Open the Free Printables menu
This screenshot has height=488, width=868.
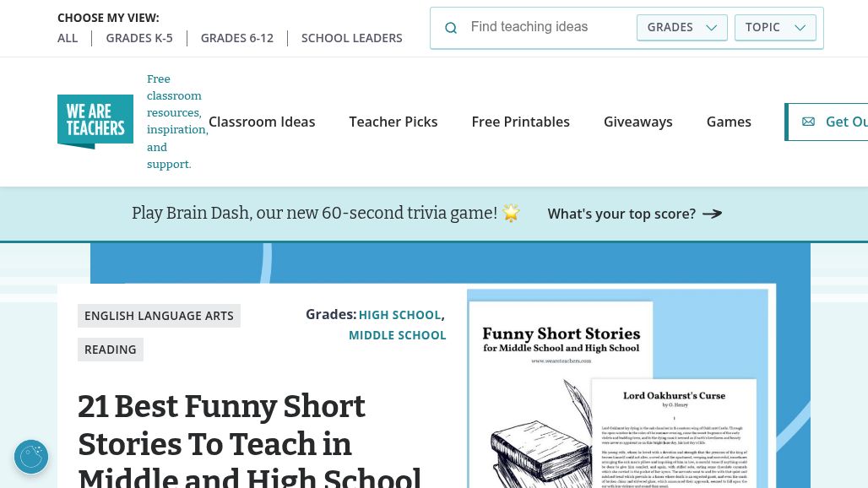[520, 122]
